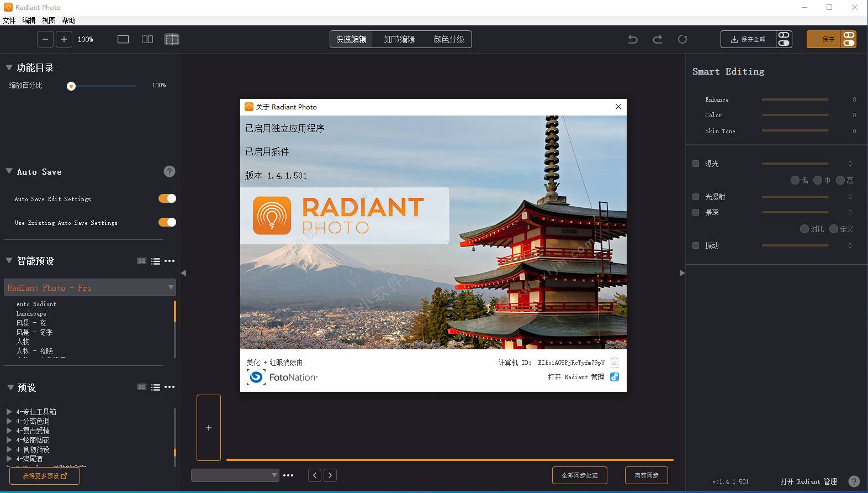The width and height of the screenshot is (868, 493).
Task: Open Auto Save help question icon
Action: pos(170,171)
